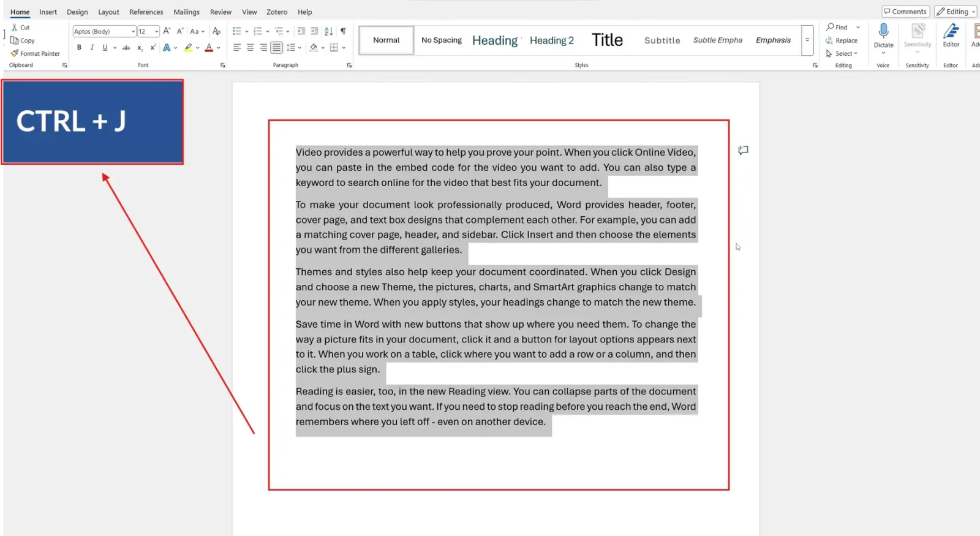Click the Copy icon
Viewport: 980px width, 536px height.
(15, 40)
